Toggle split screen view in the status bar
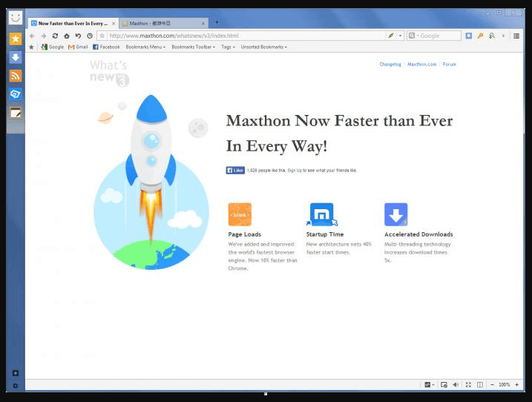 (x=480, y=384)
